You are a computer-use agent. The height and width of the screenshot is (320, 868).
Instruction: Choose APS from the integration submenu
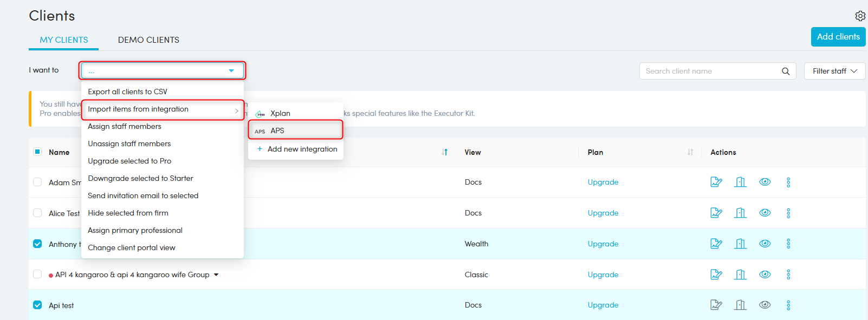pos(295,130)
